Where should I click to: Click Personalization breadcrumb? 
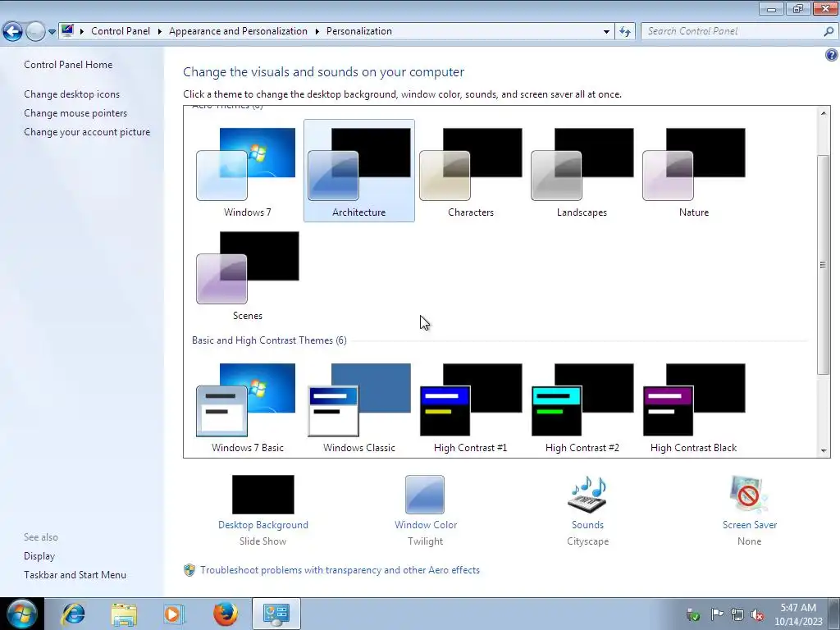point(359,31)
